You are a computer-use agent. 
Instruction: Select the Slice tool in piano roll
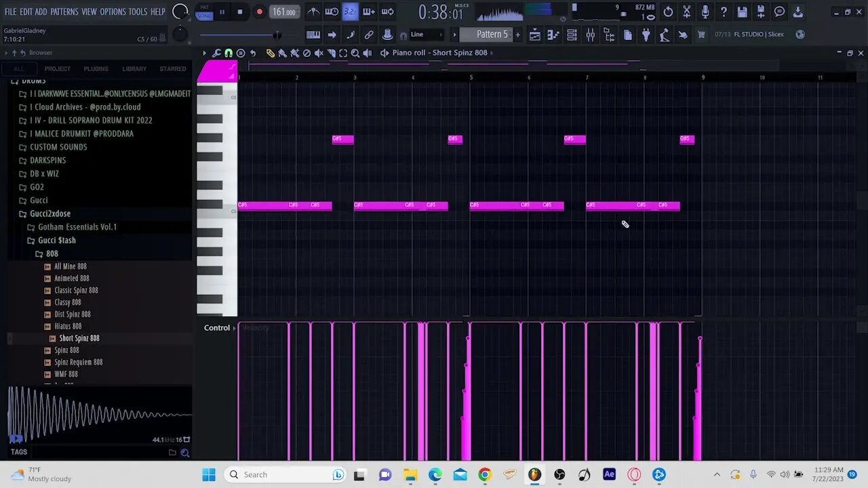point(331,53)
